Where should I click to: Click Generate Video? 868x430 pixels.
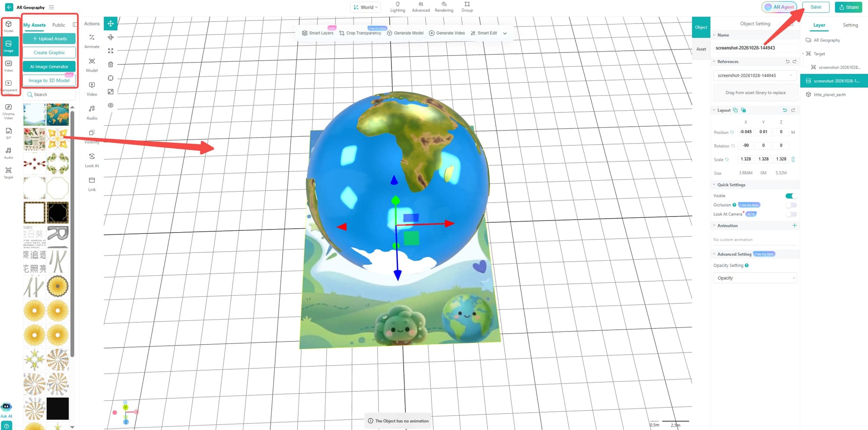click(447, 33)
